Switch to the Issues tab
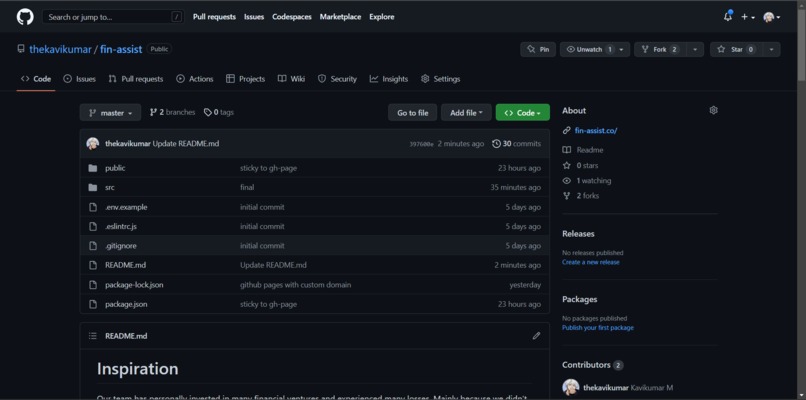Image resolution: width=806 pixels, height=400 pixels. [80, 79]
